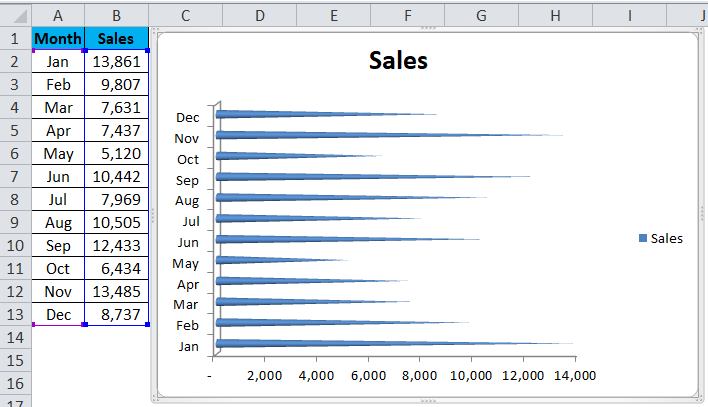Viewport: 708px width, 407px height.
Task: Click the Sales legend entry
Action: tap(661, 239)
